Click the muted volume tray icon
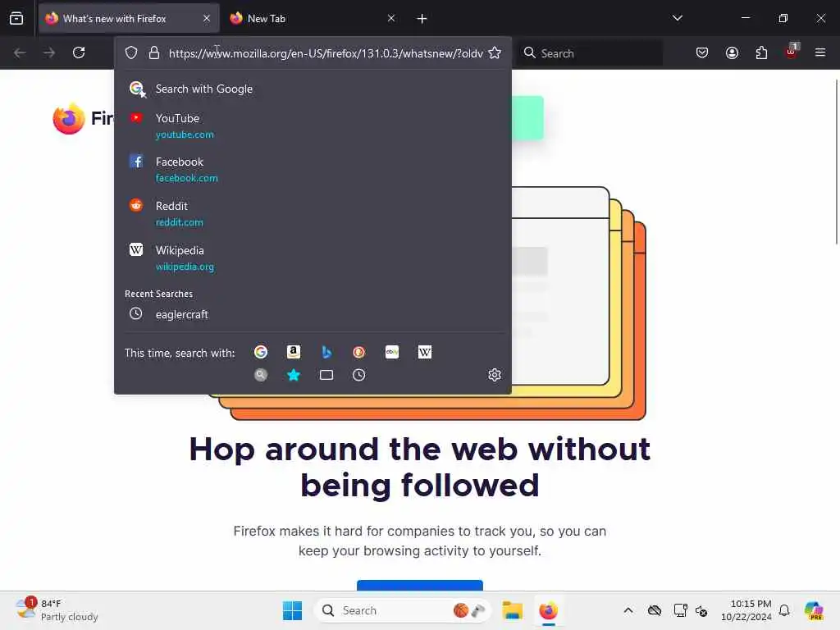Viewport: 840px width, 630px height. point(702,610)
